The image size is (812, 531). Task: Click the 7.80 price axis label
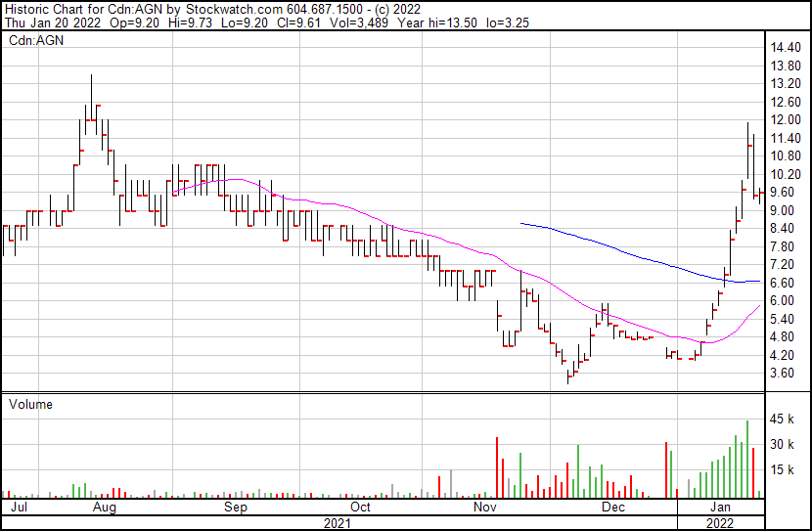click(782, 246)
